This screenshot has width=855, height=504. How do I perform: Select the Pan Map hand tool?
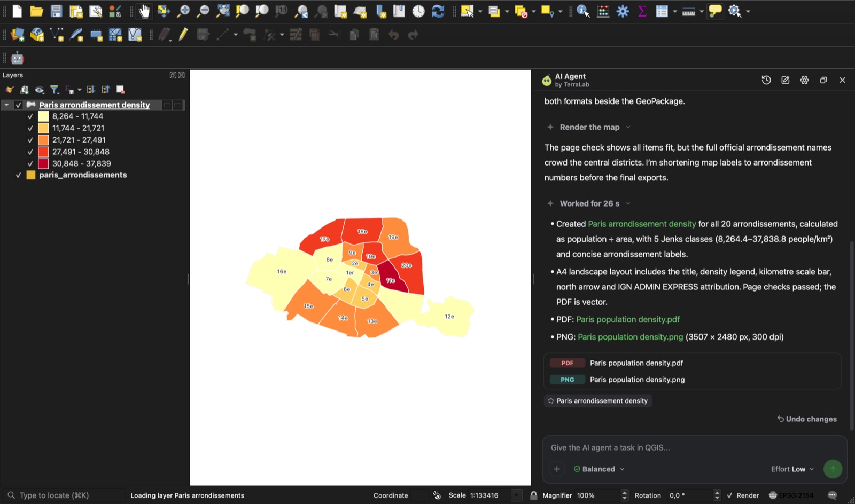click(144, 11)
